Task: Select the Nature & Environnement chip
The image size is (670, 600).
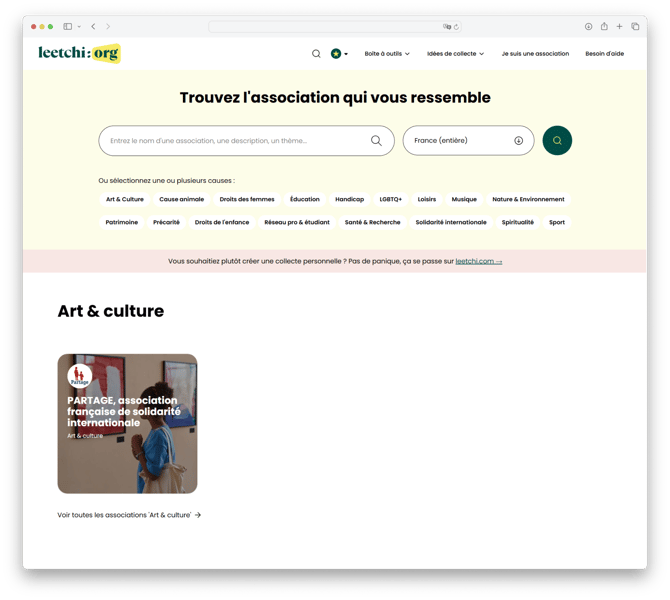Action: tap(528, 199)
